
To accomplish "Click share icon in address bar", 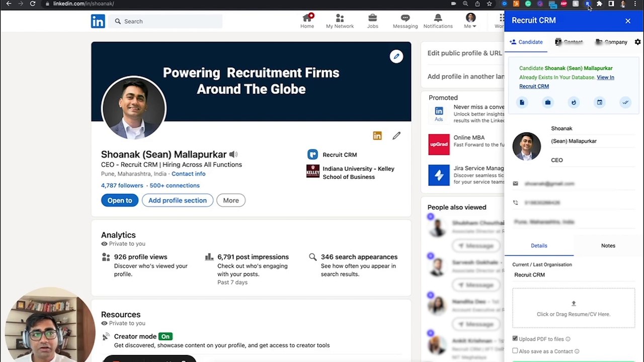I will coord(477,4).
